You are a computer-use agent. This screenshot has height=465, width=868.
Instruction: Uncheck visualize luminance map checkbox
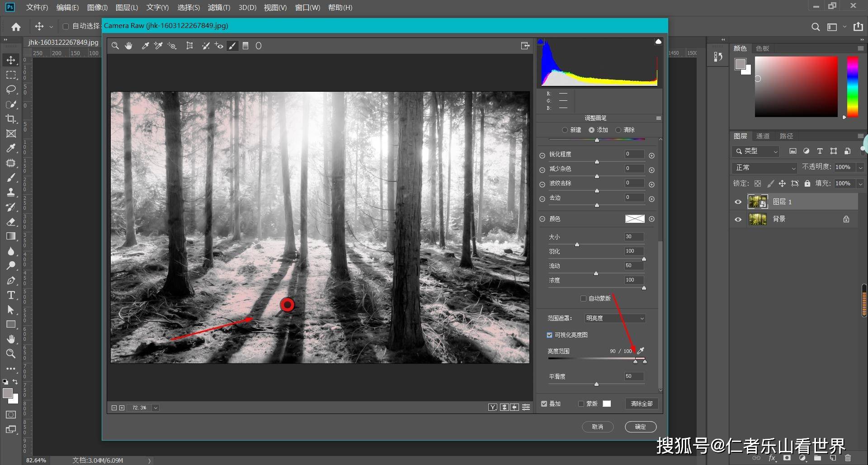(549, 335)
